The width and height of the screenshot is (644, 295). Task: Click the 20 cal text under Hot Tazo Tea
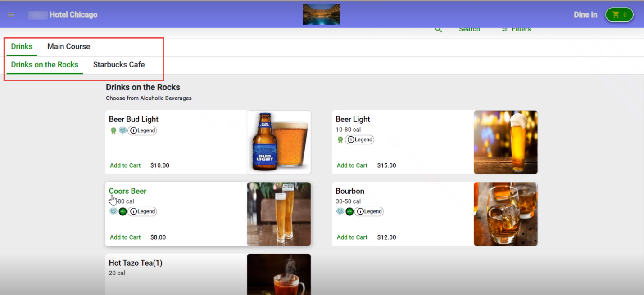tap(117, 273)
